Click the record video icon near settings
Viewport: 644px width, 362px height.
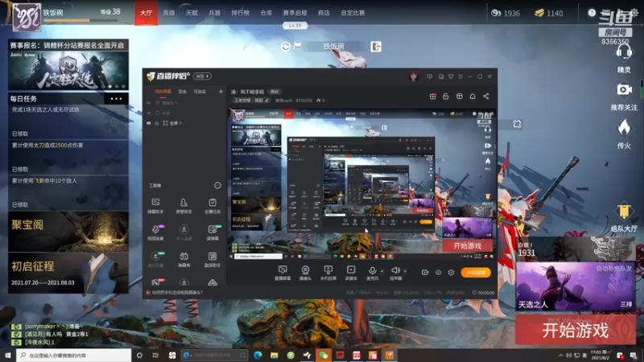click(x=425, y=272)
